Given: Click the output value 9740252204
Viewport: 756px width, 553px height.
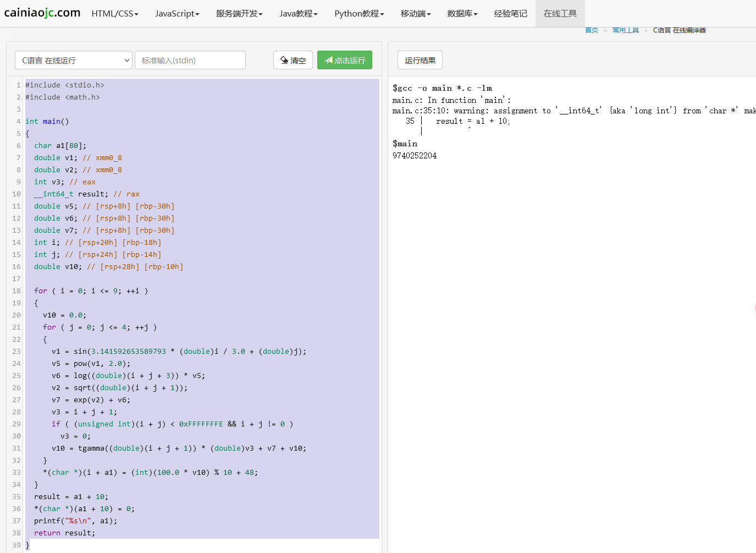Looking at the screenshot, I should point(415,156).
